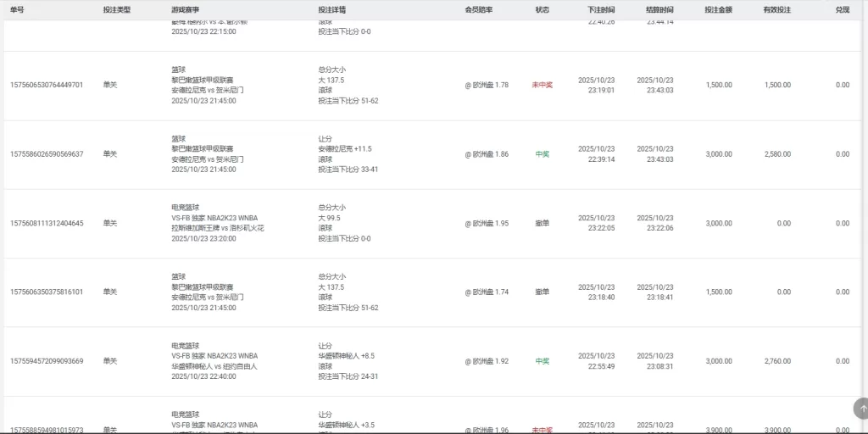Viewport: 868px width, 434px height.
Task: Click the 状态 column header
Action: click(542, 10)
